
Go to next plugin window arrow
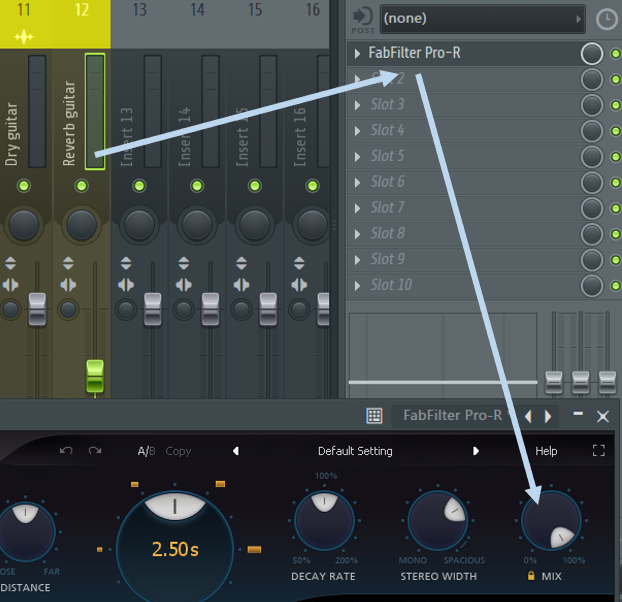coord(548,416)
